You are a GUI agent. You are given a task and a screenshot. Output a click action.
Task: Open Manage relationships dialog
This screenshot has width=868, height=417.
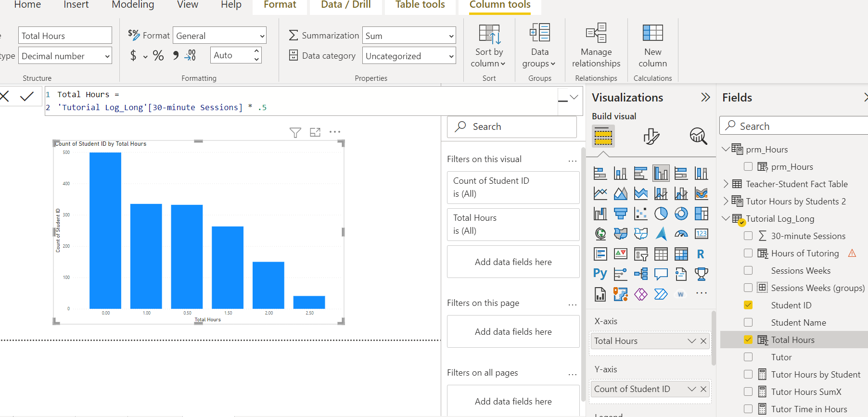click(x=596, y=46)
